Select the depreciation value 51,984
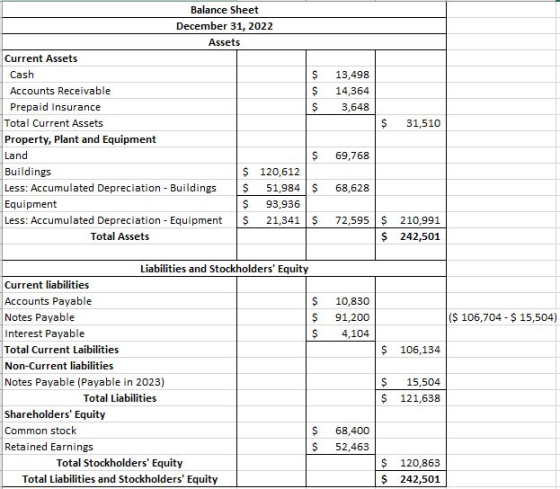The height and width of the screenshot is (489, 560). point(283,188)
